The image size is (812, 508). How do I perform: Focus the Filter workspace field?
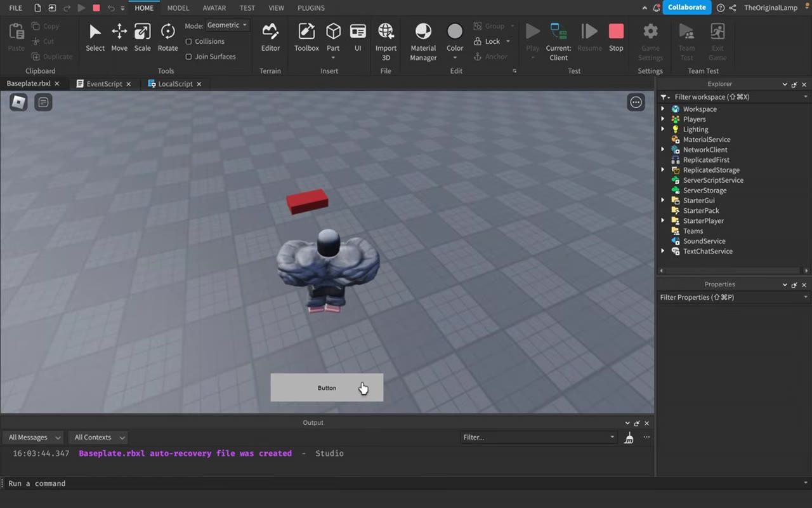tap(734, 97)
